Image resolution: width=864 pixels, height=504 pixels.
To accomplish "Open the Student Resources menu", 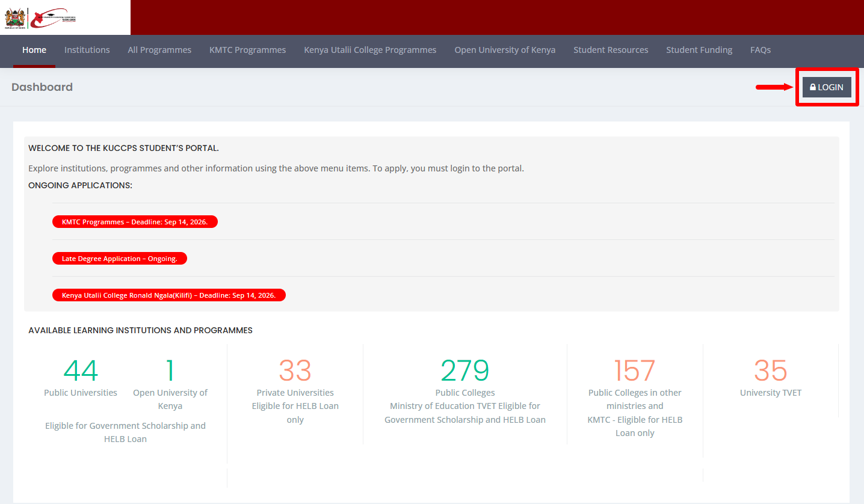I will click(x=611, y=50).
